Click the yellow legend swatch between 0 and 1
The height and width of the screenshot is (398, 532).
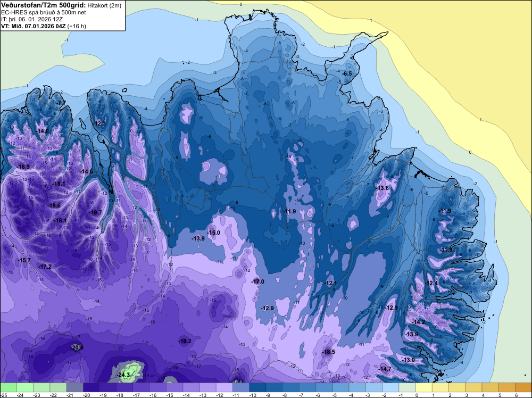424,387
